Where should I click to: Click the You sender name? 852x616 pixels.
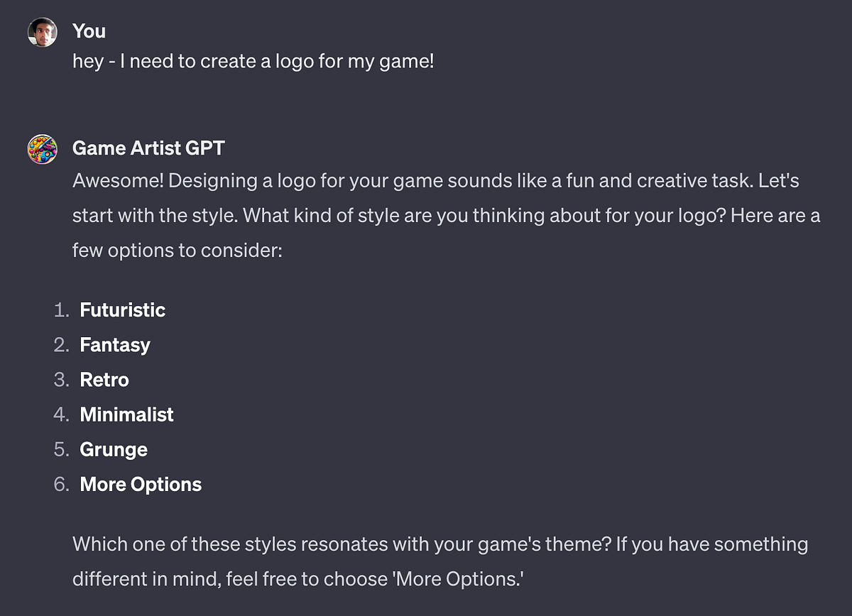(x=88, y=31)
